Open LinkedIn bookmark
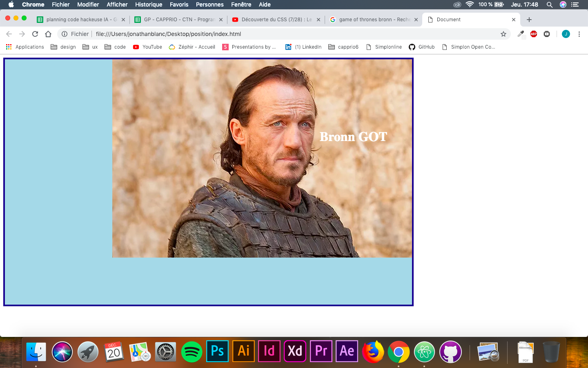The height and width of the screenshot is (368, 588). pos(303,47)
